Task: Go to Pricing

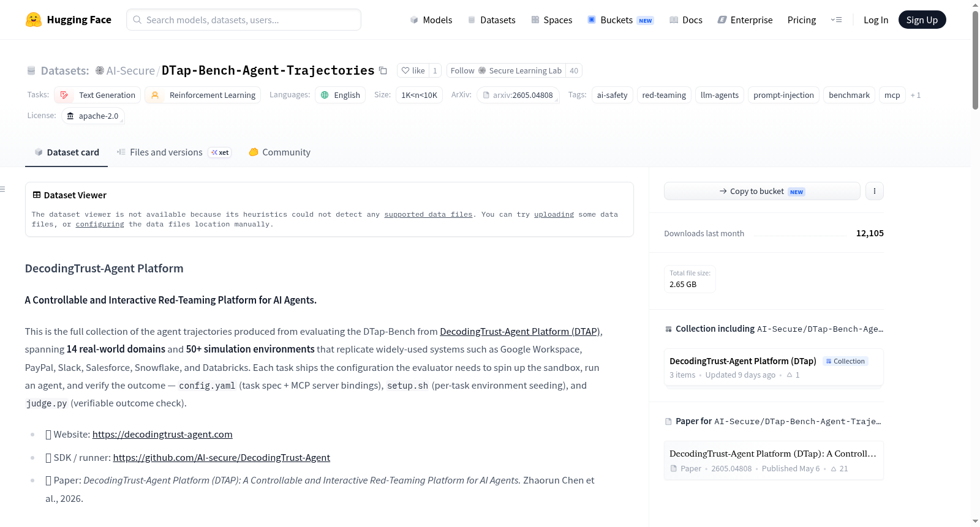Action: point(801,20)
